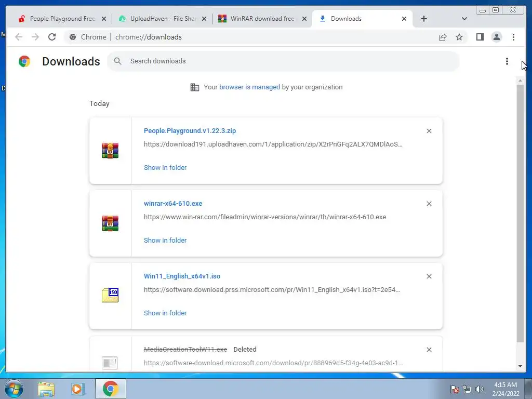The width and height of the screenshot is (532, 399).
Task: Click the Chrome taskbar button
Action: (x=110, y=389)
